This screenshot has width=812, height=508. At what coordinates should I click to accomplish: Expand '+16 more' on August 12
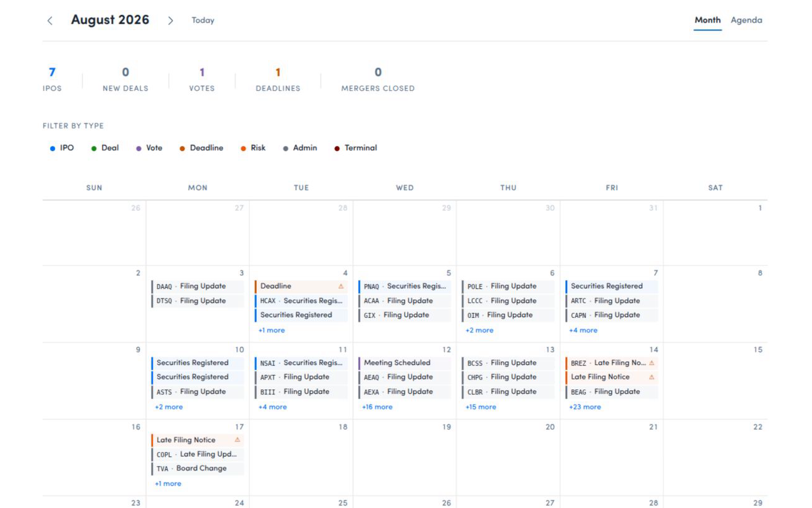coord(377,407)
